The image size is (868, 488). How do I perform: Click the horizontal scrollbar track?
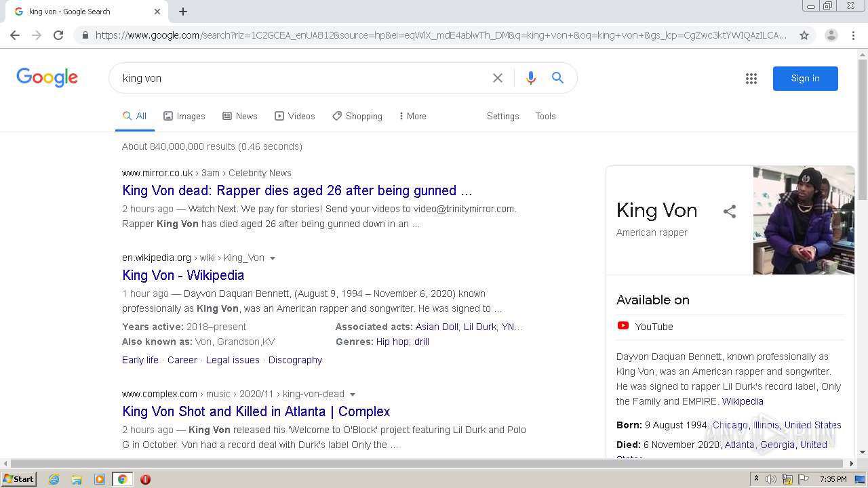(x=427, y=464)
